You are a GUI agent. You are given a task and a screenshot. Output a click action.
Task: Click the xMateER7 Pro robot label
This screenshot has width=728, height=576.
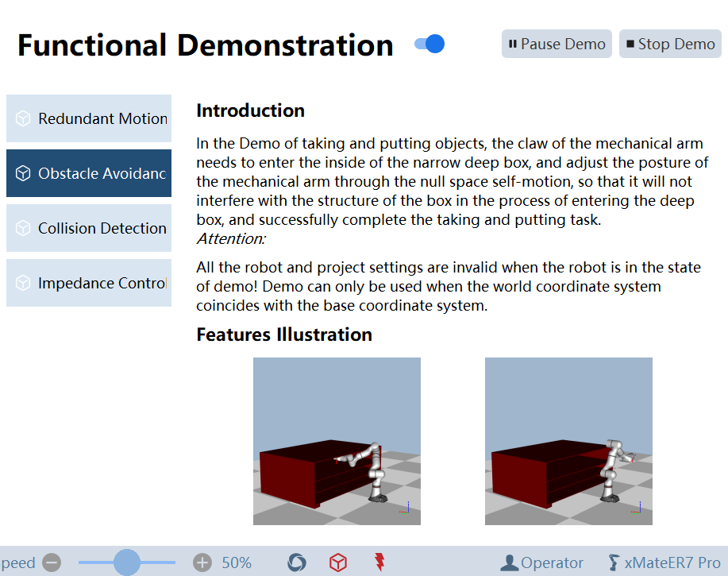[x=672, y=562]
